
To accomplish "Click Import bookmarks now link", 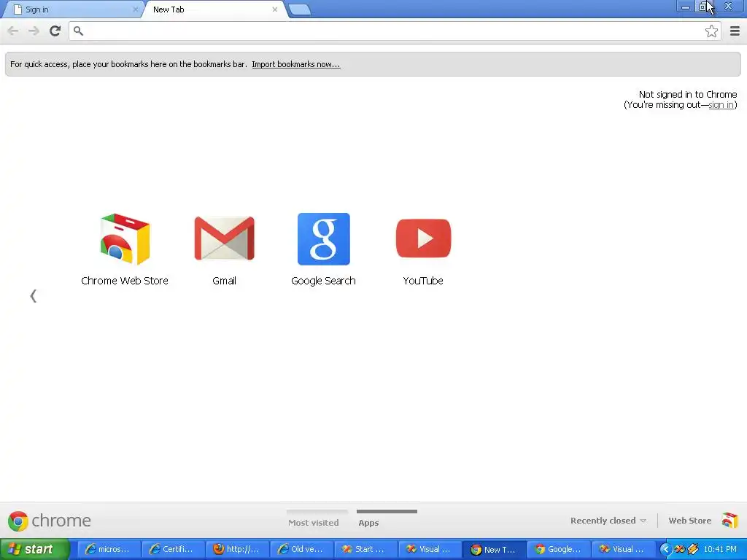I will 296,64.
